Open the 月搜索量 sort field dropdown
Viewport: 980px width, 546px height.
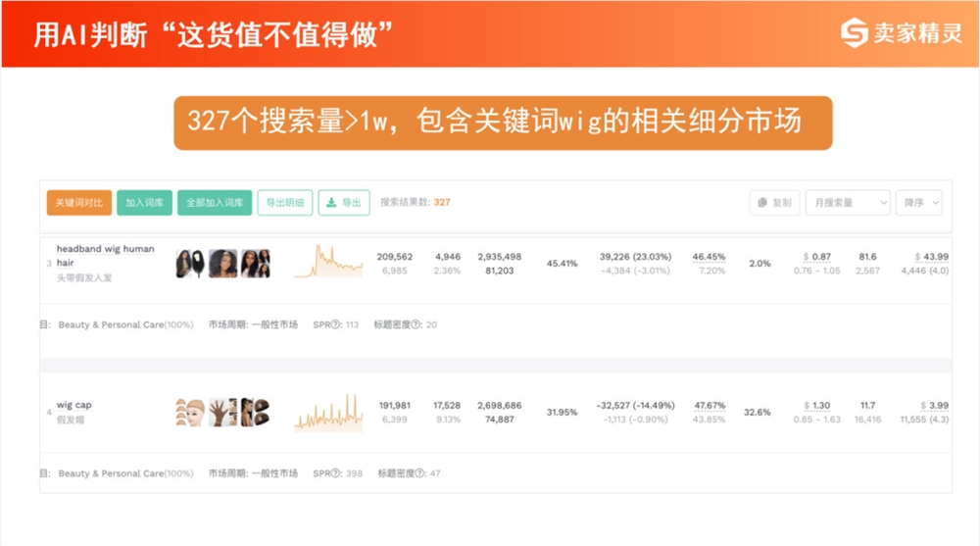847,203
